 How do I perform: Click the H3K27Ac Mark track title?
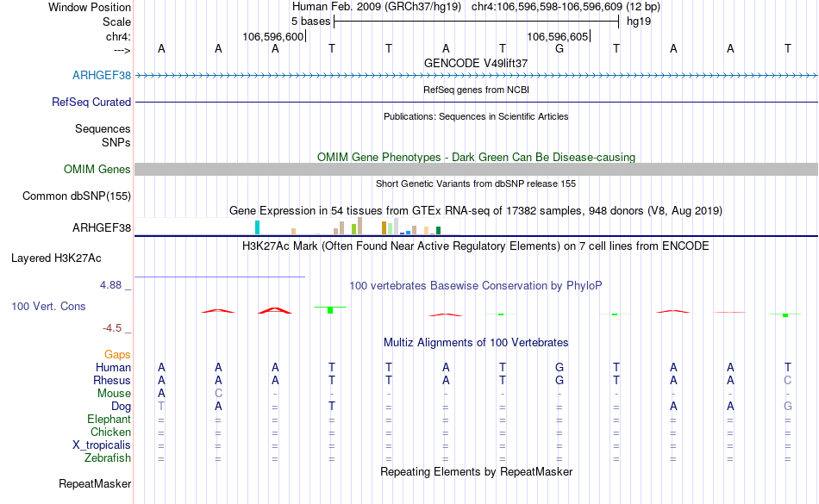475,246
